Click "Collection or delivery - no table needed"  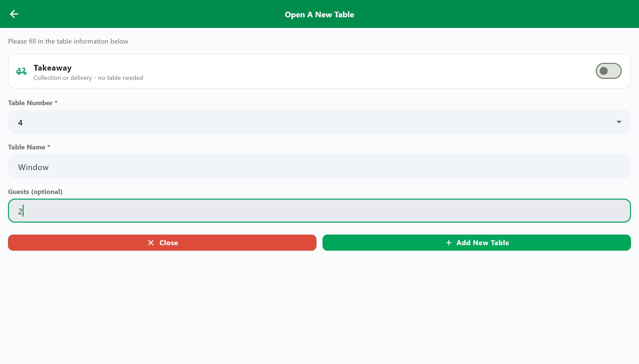click(88, 78)
